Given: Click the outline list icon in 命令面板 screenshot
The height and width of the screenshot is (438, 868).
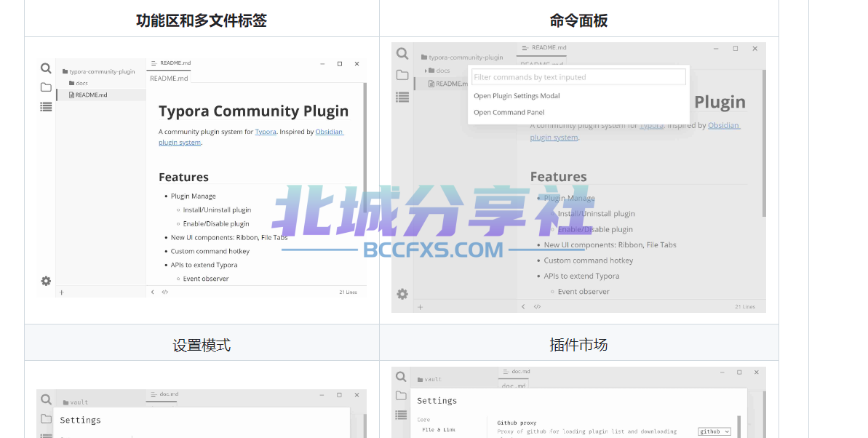Looking at the screenshot, I should pyautogui.click(x=402, y=97).
